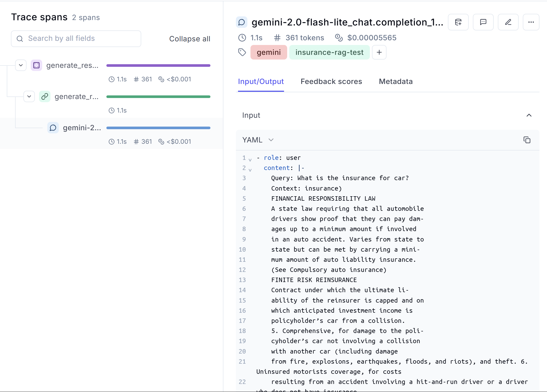The width and height of the screenshot is (547, 392).
Task: Collapse all trace spans
Action: 190,39
